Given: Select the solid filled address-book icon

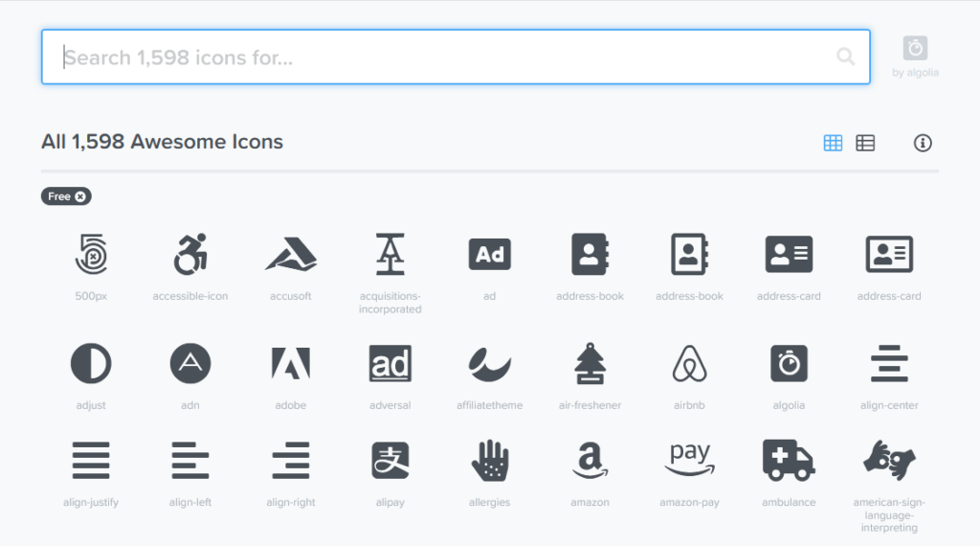Looking at the screenshot, I should pos(590,255).
